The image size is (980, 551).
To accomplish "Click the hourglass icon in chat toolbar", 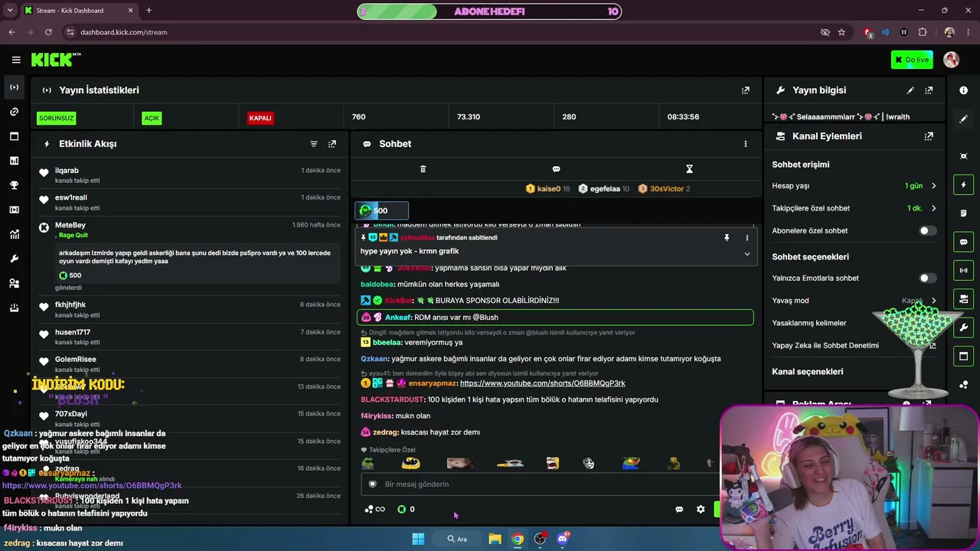I will pyautogui.click(x=689, y=169).
